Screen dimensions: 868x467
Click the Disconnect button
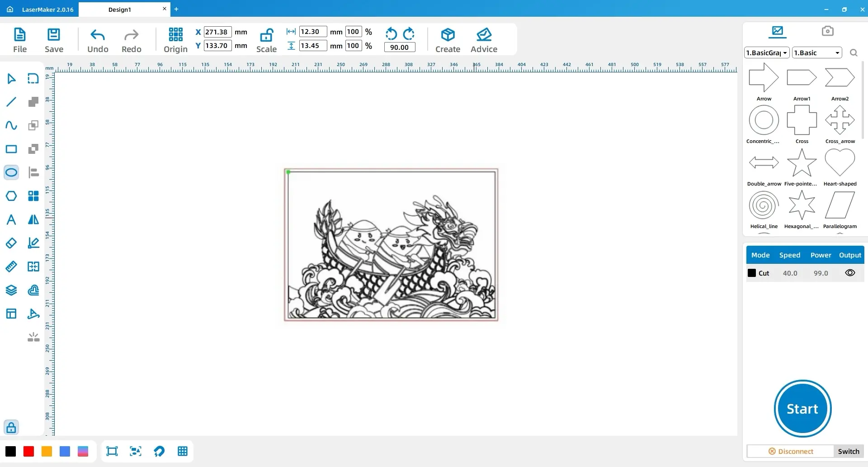pyautogui.click(x=791, y=451)
